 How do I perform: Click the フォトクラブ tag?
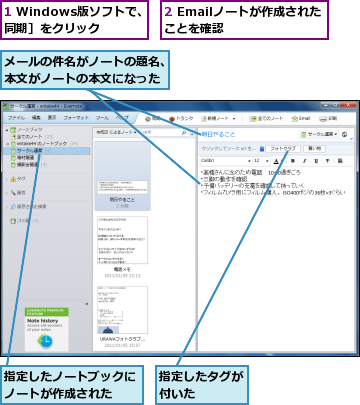pyautogui.click(x=283, y=149)
